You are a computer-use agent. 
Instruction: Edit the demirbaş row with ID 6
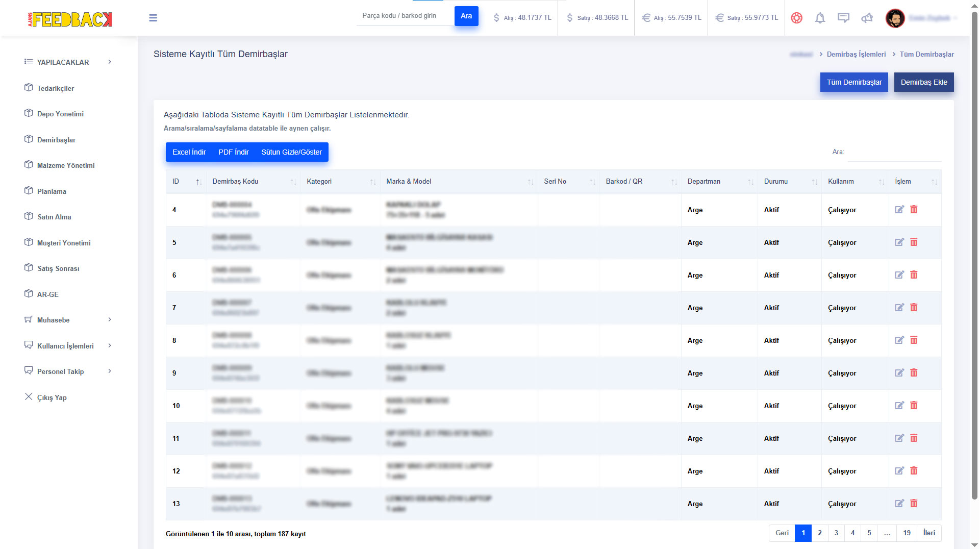pos(899,274)
